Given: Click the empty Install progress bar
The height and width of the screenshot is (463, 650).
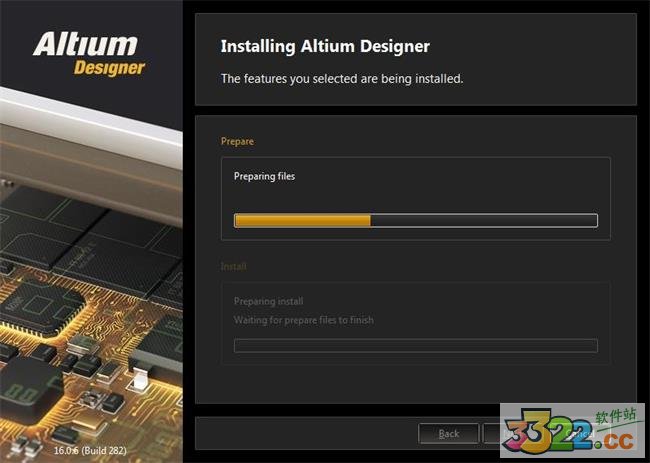Looking at the screenshot, I should coord(416,346).
